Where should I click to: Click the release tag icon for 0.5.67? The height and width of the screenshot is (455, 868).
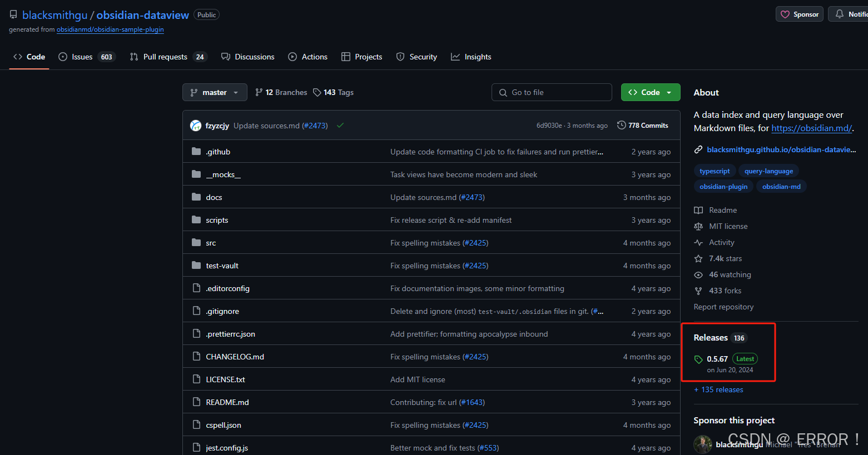698,359
